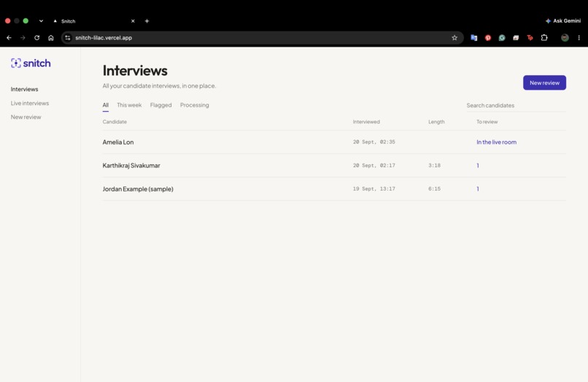
Task: Click In the live room link
Action: (x=496, y=142)
